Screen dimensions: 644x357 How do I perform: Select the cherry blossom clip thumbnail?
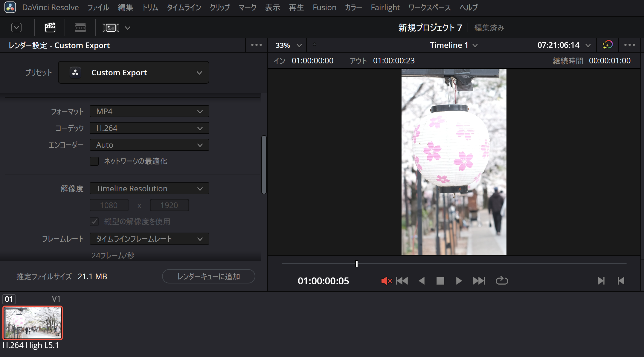[33, 323]
